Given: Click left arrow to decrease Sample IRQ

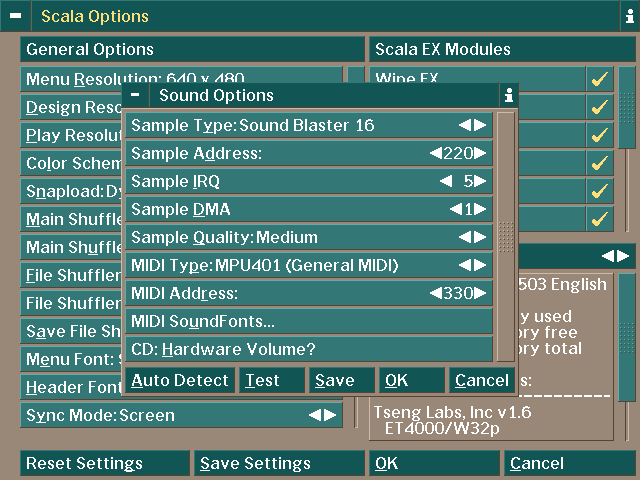Looking at the screenshot, I should [x=445, y=181].
